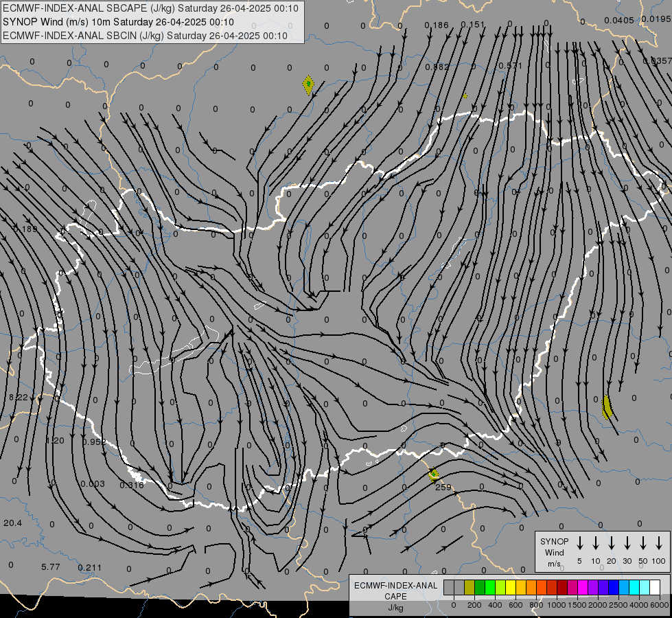Click the 'SYNOP Wind m/s' legend label
Viewport: 672px width, 618px height.
coord(554,552)
